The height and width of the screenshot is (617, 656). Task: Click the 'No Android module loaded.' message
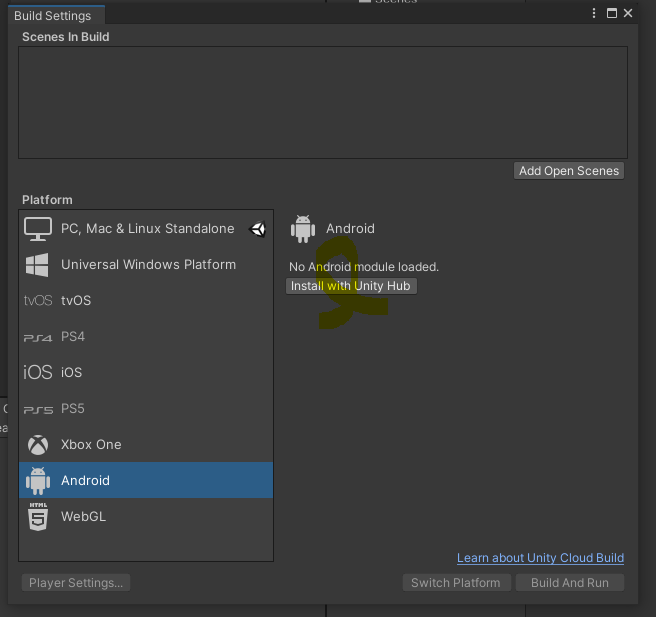tap(364, 267)
